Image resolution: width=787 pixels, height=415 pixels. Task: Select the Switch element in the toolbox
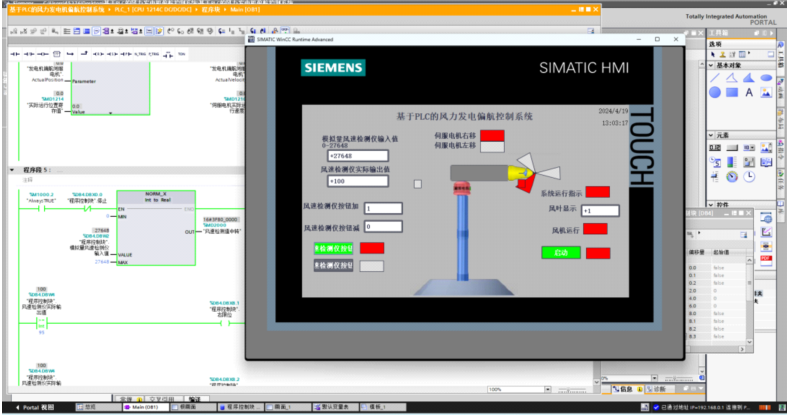[x=749, y=162]
